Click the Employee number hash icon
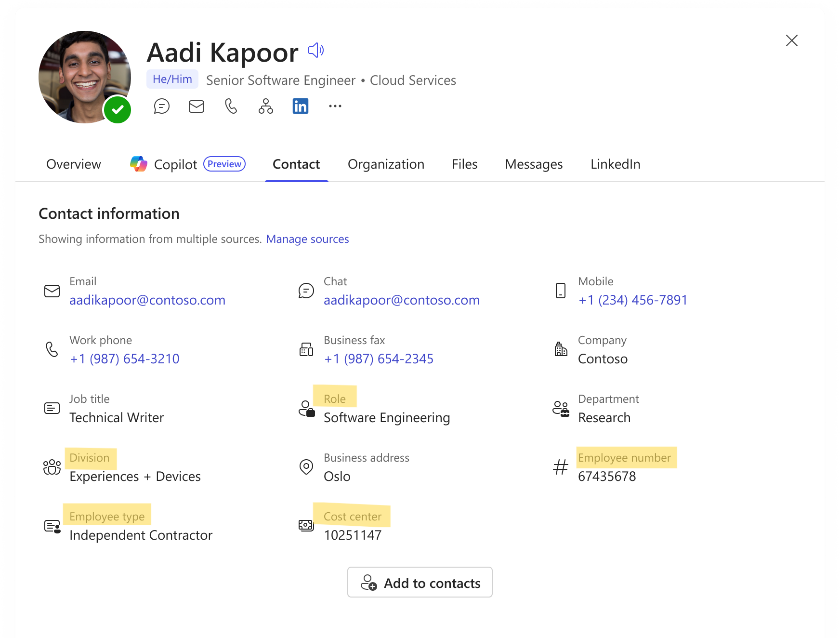The image size is (840, 638). (x=561, y=467)
